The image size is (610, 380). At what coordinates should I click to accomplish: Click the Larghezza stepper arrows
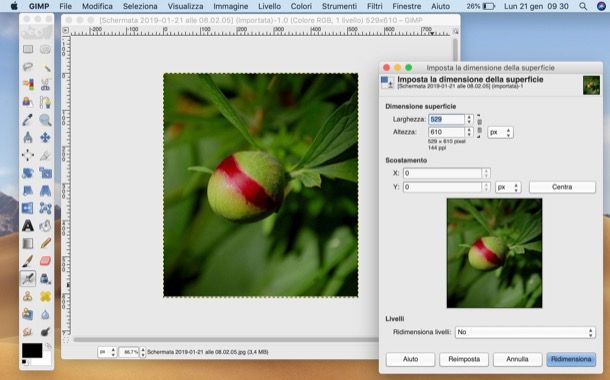tap(469, 119)
